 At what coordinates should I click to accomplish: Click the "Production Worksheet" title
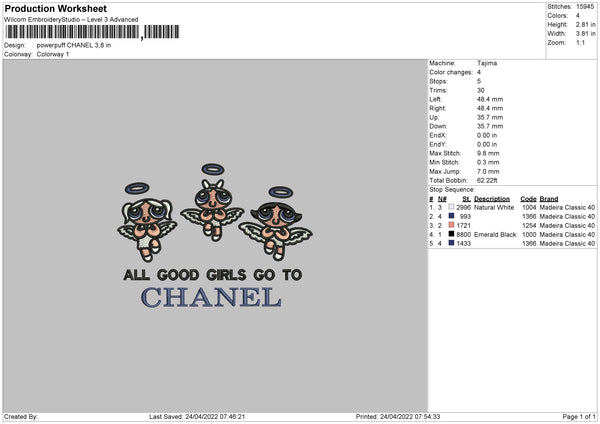point(55,8)
